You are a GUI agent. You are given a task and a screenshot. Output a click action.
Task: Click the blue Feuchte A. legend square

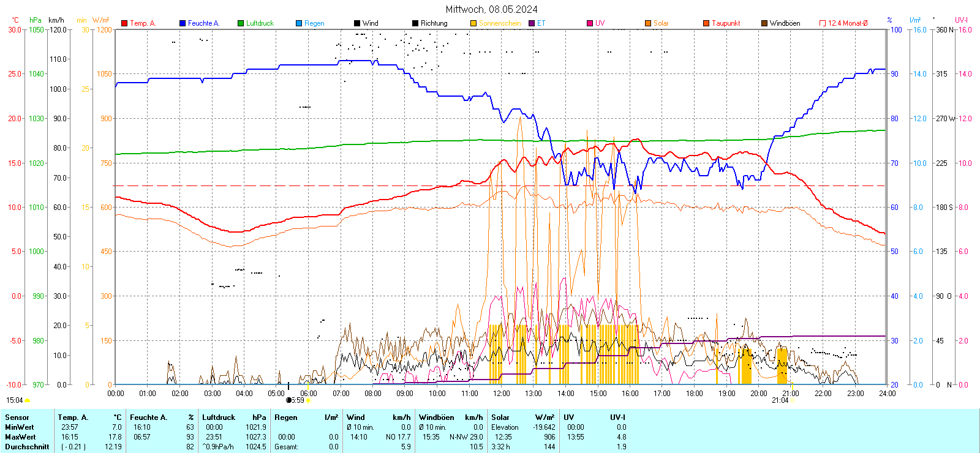pyautogui.click(x=183, y=23)
